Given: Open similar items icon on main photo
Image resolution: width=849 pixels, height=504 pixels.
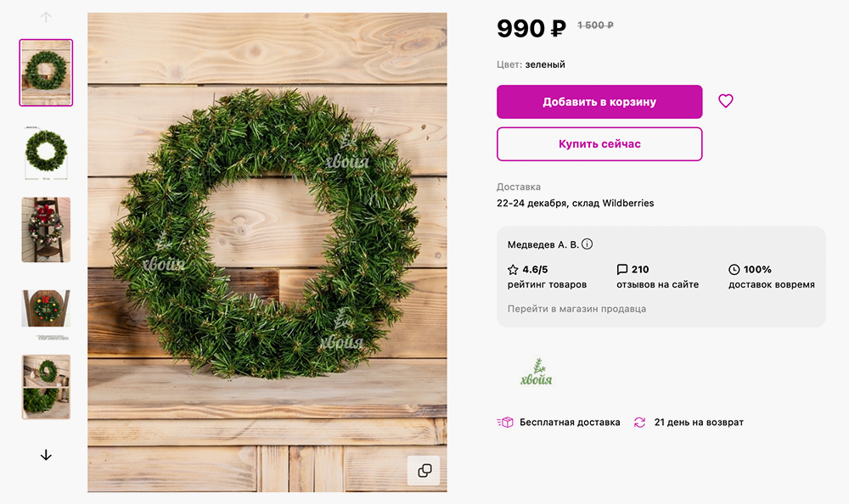Looking at the screenshot, I should (424, 470).
